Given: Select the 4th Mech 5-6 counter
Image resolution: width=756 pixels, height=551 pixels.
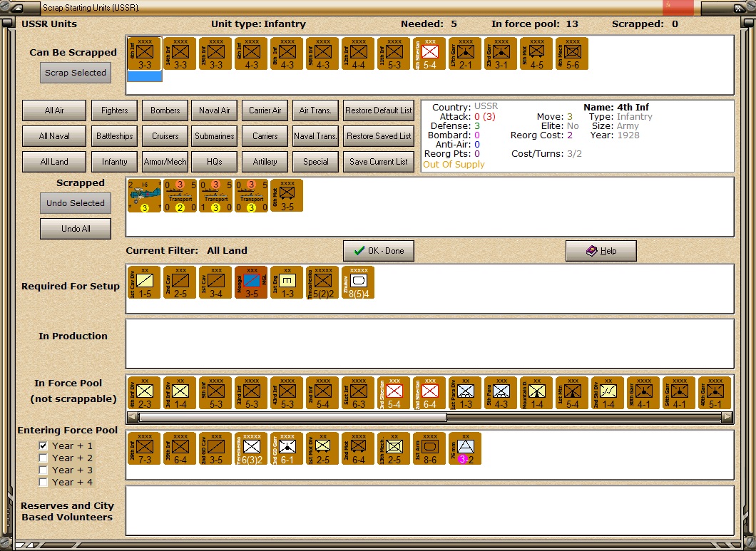Looking at the screenshot, I should tap(573, 53).
